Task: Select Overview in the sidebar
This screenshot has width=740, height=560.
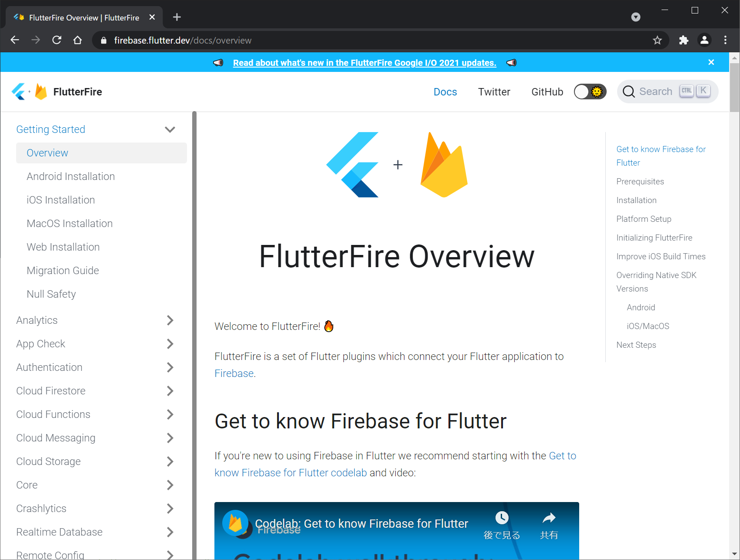Action: click(x=102, y=153)
